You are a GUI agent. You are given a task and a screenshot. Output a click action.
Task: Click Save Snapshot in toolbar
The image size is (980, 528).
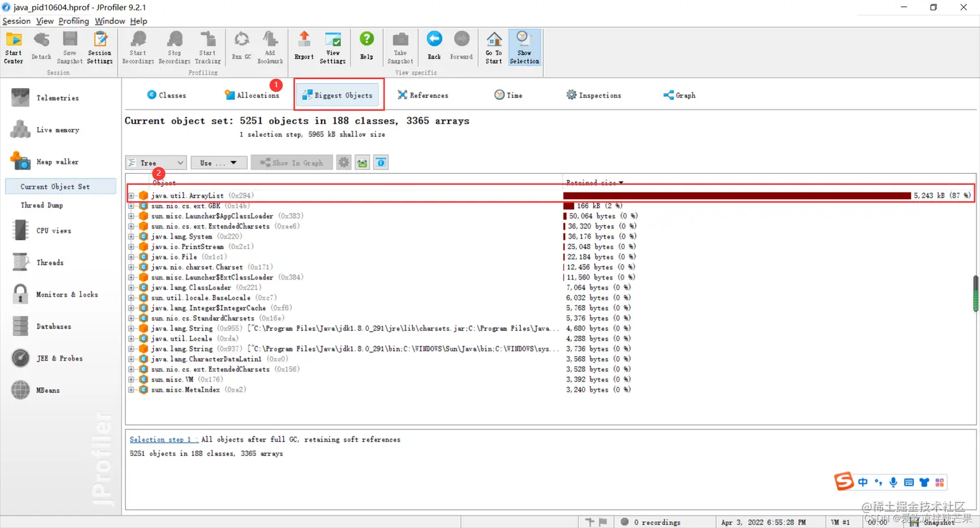70,47
